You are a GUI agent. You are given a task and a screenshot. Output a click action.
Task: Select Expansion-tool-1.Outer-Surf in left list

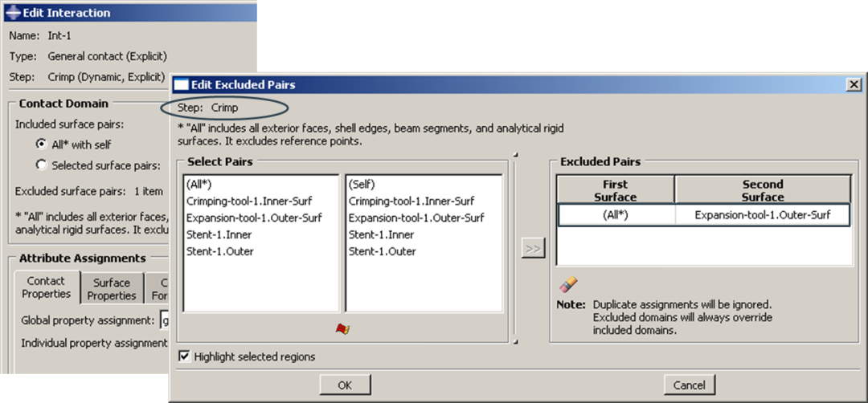click(x=254, y=218)
